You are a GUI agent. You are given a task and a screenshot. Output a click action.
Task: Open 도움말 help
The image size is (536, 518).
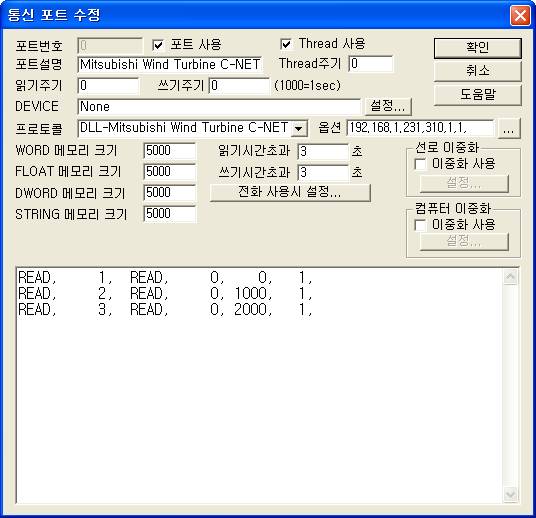[x=478, y=95]
